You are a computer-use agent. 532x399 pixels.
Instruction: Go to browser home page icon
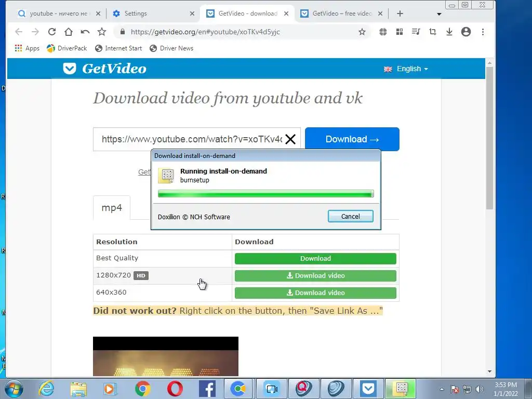pyautogui.click(x=69, y=32)
